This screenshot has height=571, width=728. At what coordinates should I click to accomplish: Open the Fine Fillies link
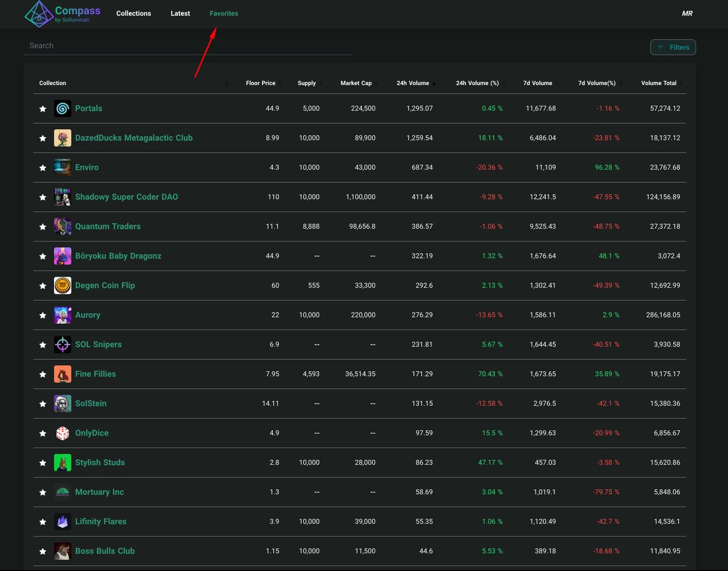95,374
